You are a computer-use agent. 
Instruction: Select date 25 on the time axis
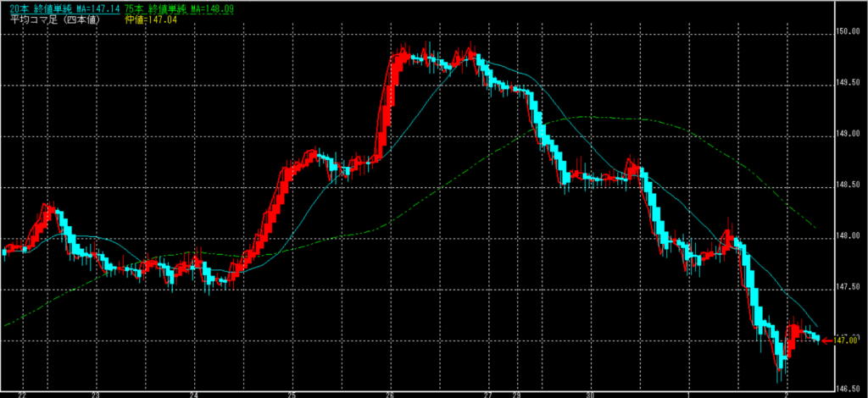[x=292, y=394]
